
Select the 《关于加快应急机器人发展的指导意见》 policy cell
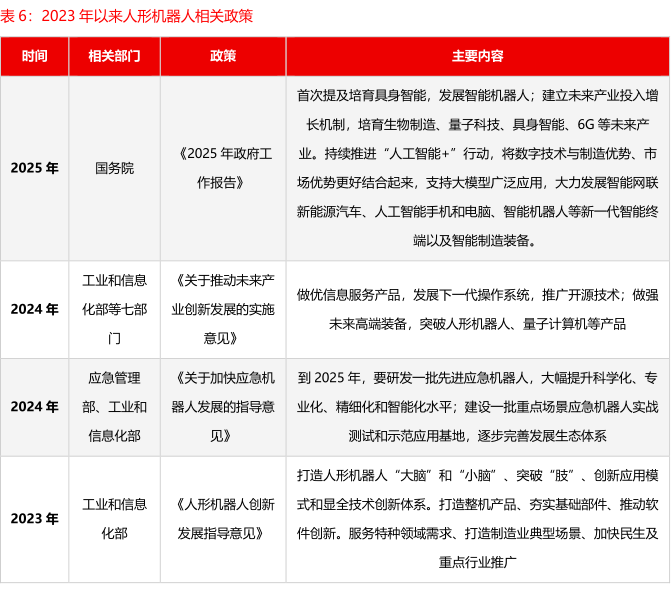pyautogui.click(x=223, y=407)
